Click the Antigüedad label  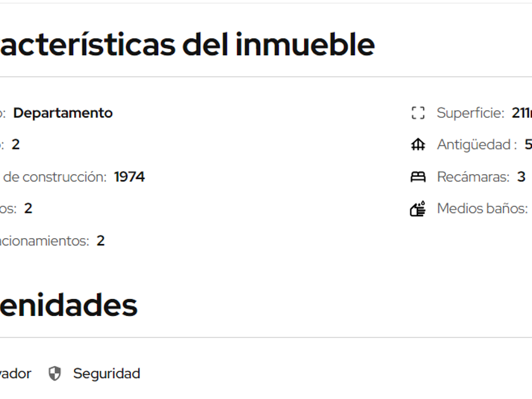tap(476, 145)
